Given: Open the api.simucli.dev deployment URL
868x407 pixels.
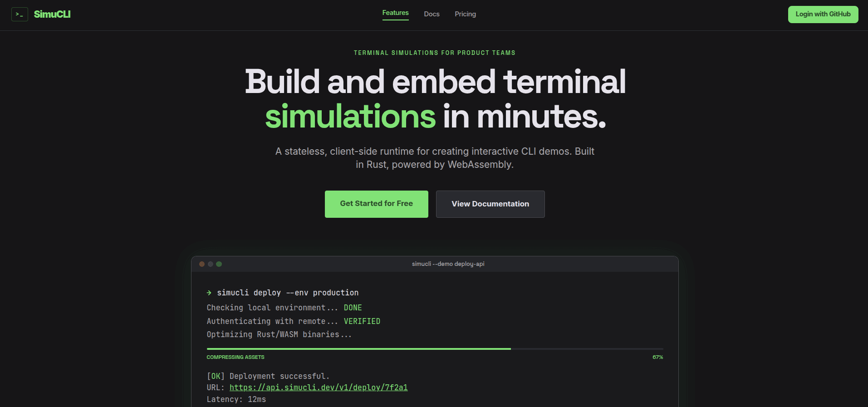Looking at the screenshot, I should [318, 387].
